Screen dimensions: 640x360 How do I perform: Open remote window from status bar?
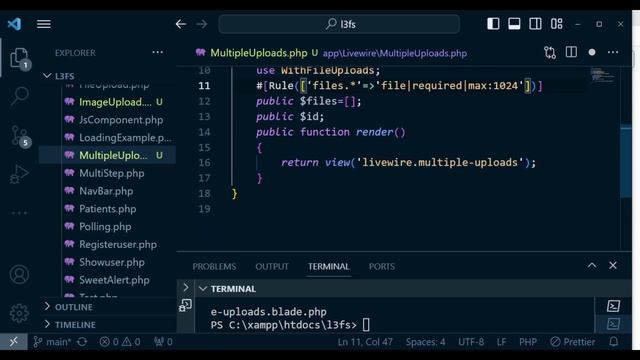(14, 342)
